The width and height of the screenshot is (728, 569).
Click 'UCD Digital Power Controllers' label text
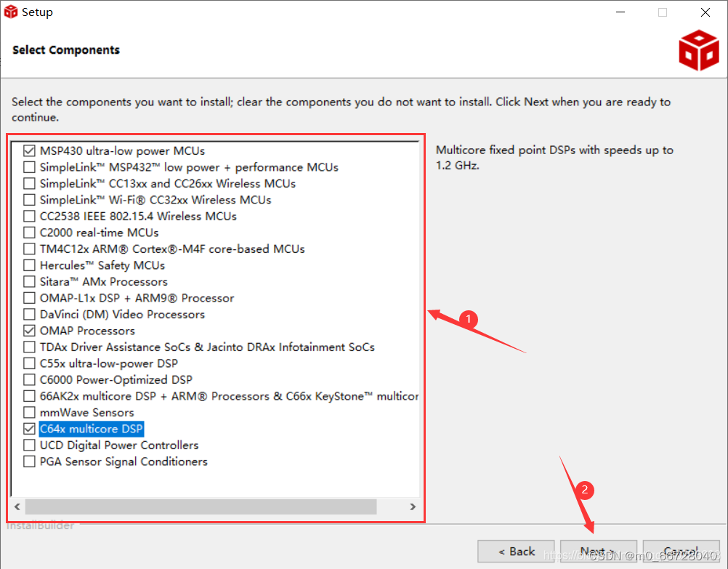tap(119, 445)
